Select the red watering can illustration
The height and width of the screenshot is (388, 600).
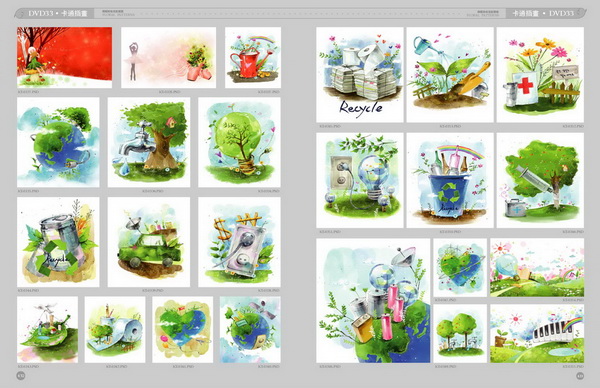coord(253,57)
